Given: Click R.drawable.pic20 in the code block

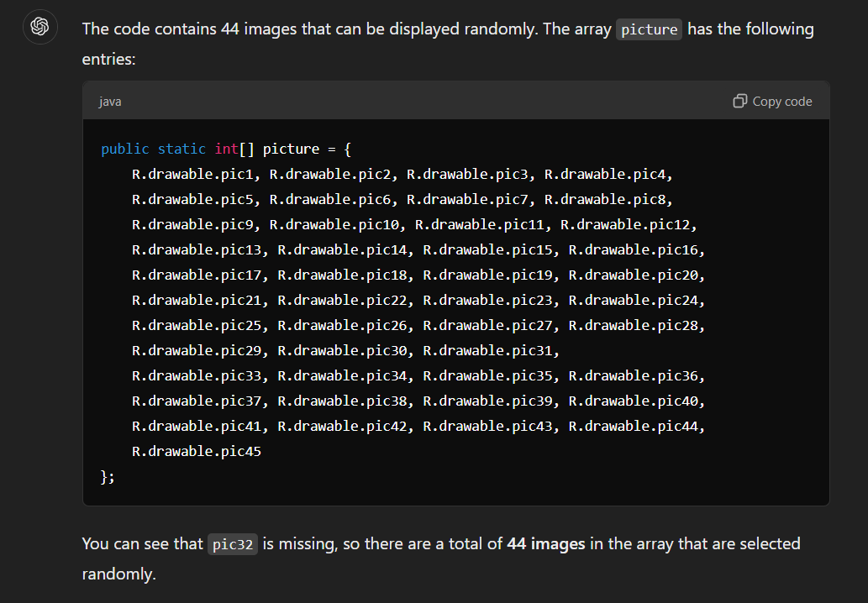Looking at the screenshot, I should point(634,275).
